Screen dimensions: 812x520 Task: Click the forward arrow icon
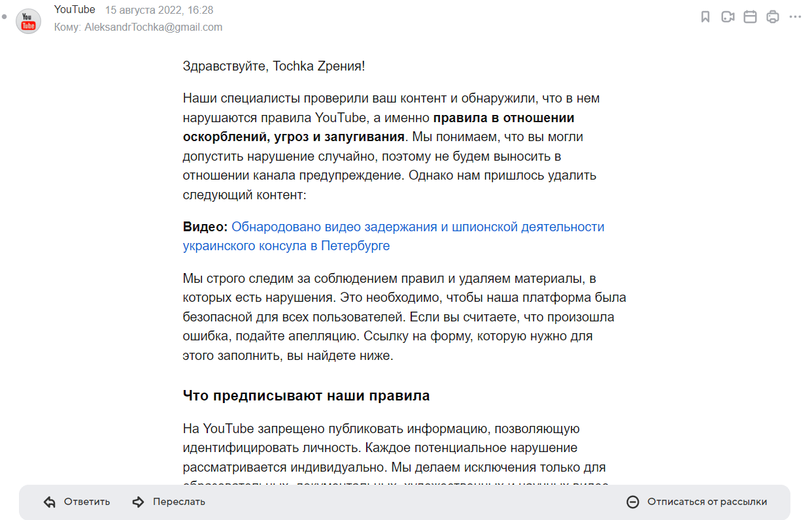[138, 502]
